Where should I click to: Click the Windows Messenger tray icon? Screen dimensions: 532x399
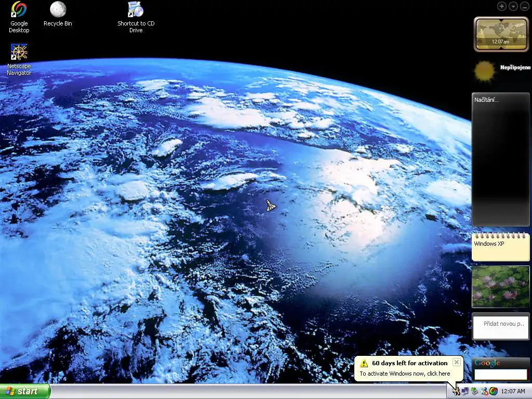point(484,392)
